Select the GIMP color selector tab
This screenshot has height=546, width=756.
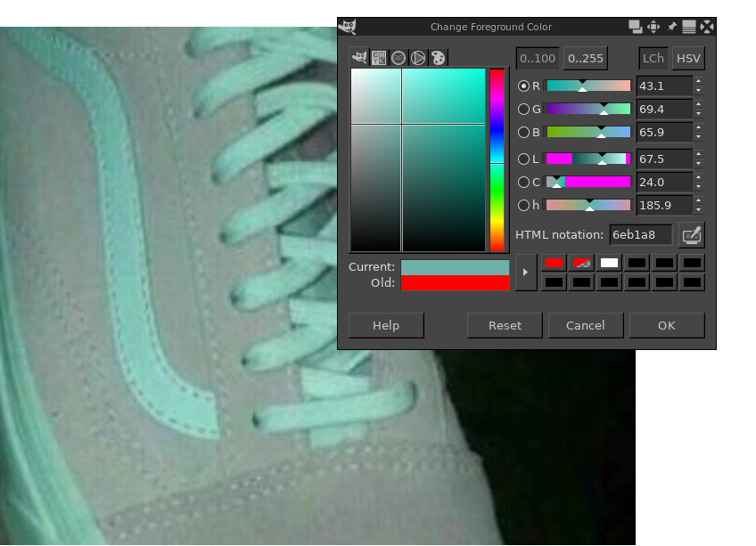coord(359,58)
